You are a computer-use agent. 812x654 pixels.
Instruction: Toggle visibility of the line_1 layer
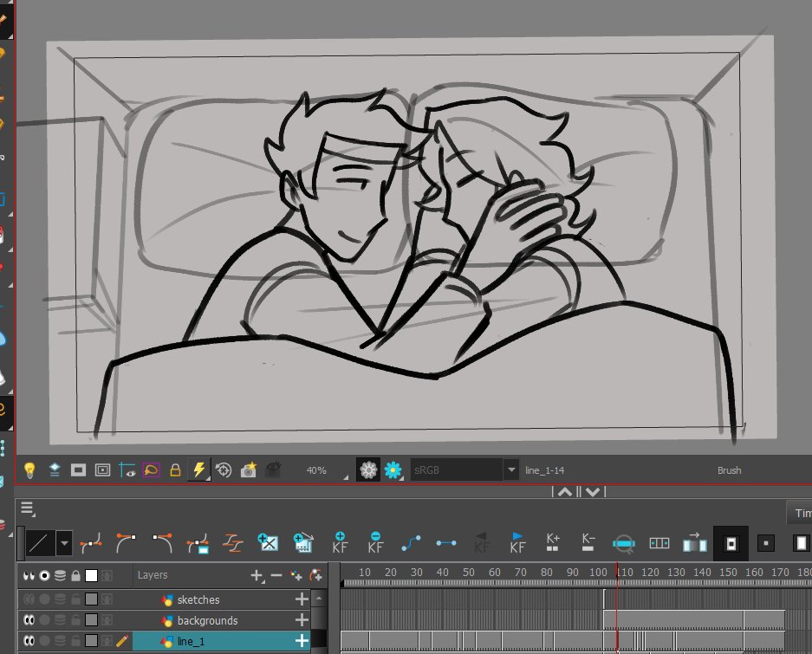coord(29,640)
